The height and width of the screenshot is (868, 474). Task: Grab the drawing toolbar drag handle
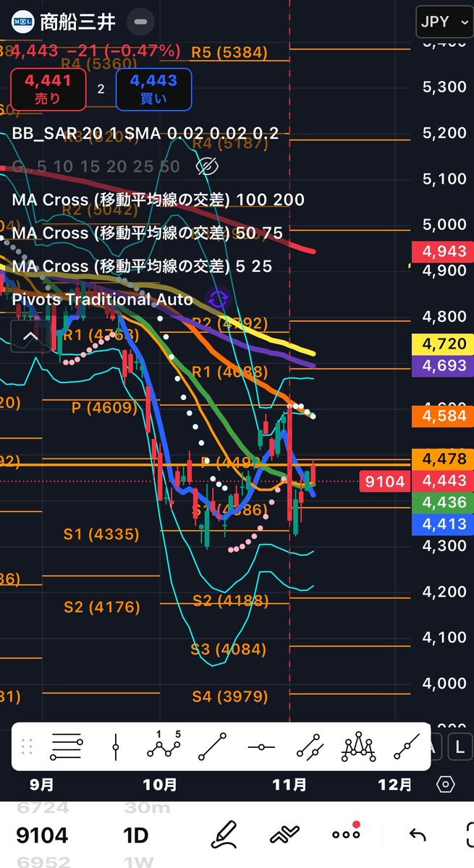(x=27, y=746)
